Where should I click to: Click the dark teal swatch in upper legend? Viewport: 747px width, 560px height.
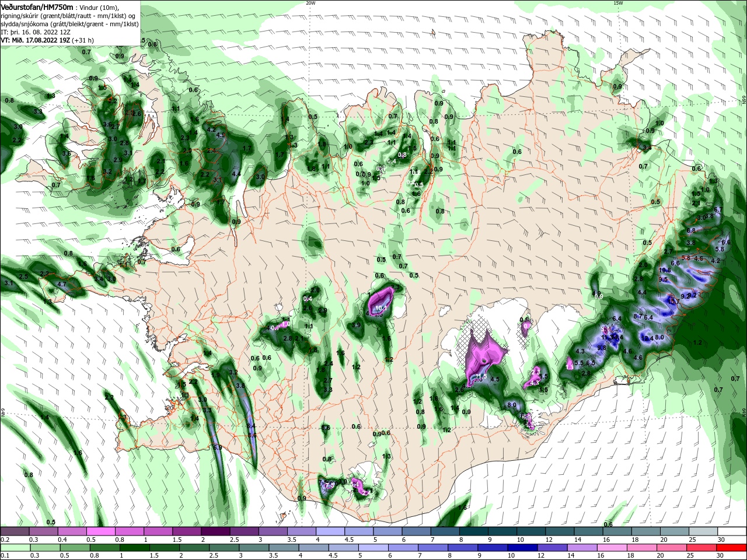[473, 531]
